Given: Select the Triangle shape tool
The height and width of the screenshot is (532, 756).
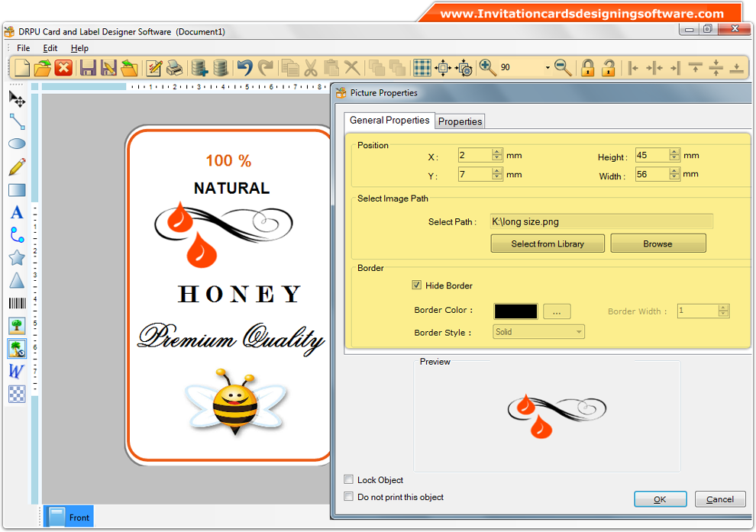Looking at the screenshot, I should [x=17, y=280].
